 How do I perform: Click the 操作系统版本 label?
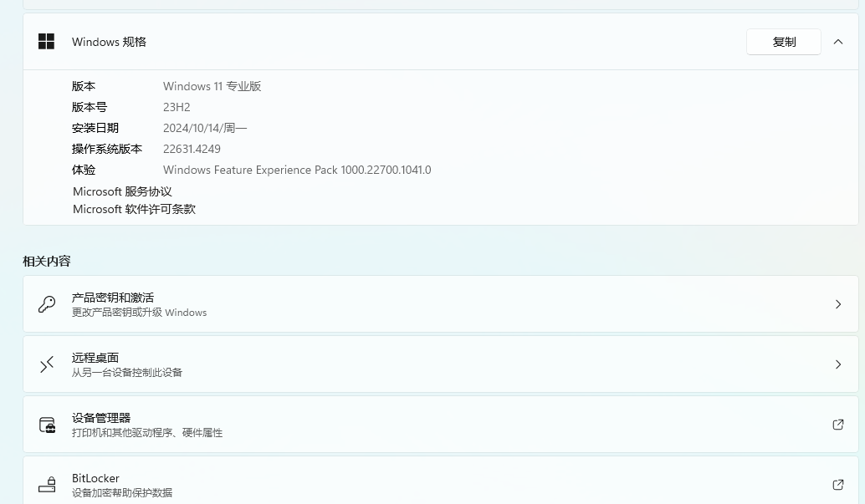pos(107,149)
